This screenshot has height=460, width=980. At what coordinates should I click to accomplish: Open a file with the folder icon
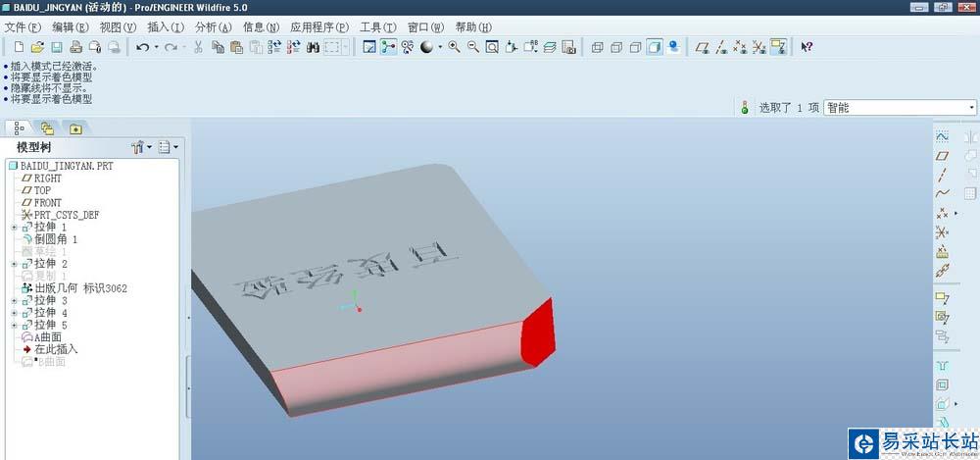point(37,47)
